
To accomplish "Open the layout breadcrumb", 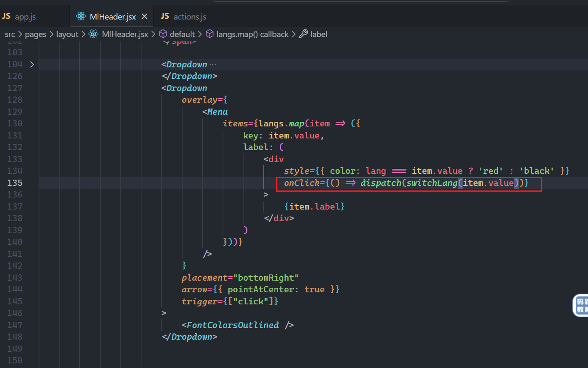I will [67, 34].
